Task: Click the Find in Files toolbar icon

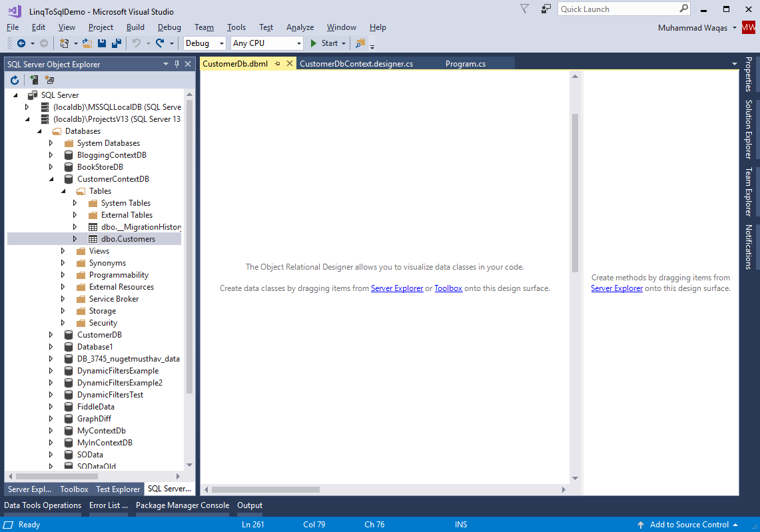Action: pos(360,43)
